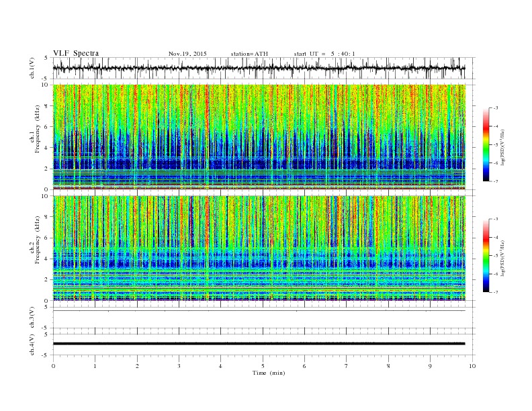Click the "station=ATH" header label
532x411 pixels.
click(249, 54)
